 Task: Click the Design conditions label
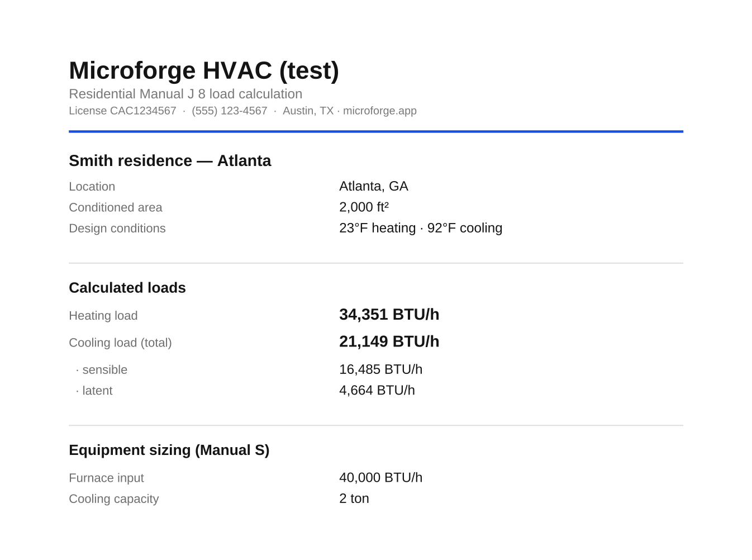click(117, 229)
